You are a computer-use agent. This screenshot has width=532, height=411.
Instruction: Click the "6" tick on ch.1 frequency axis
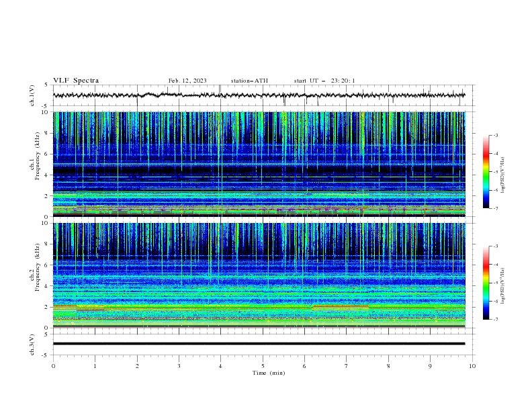[x=47, y=154]
